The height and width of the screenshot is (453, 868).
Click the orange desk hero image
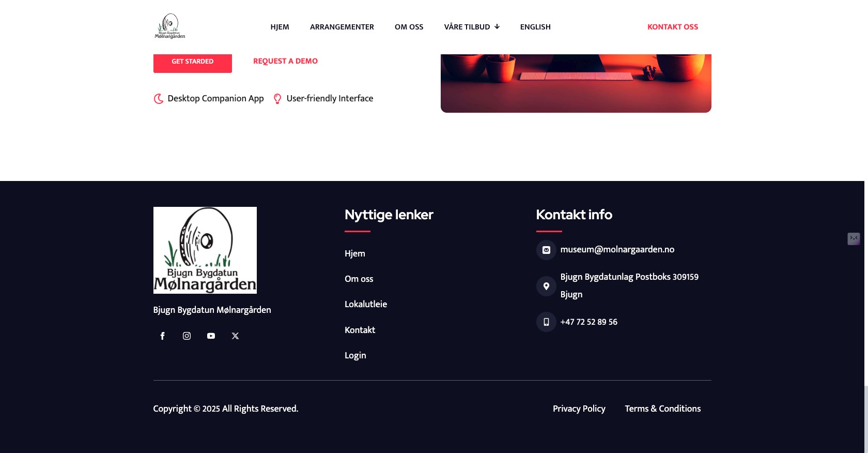[x=576, y=83]
